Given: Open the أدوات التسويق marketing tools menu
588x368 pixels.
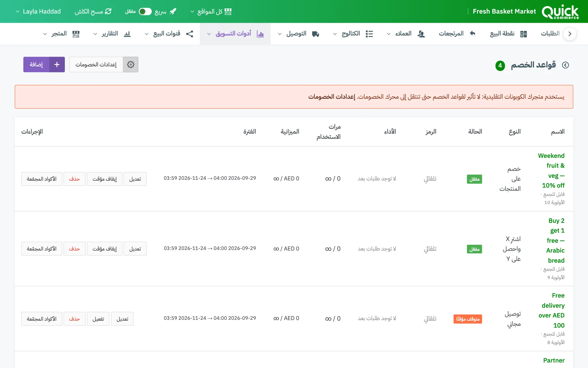Looking at the screenshot, I should [235, 34].
